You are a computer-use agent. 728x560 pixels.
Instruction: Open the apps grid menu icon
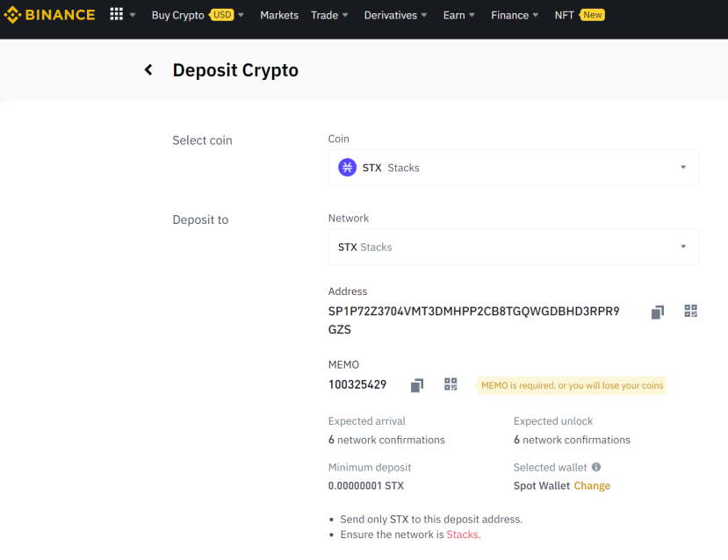(117, 14)
